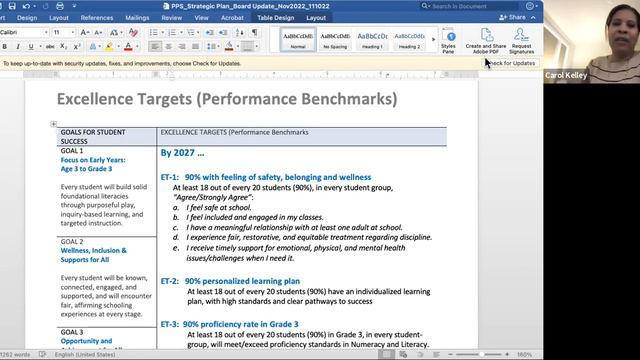Open the Styles Pane
Image resolution: width=640 pixels, height=360 pixels.
coord(448,40)
